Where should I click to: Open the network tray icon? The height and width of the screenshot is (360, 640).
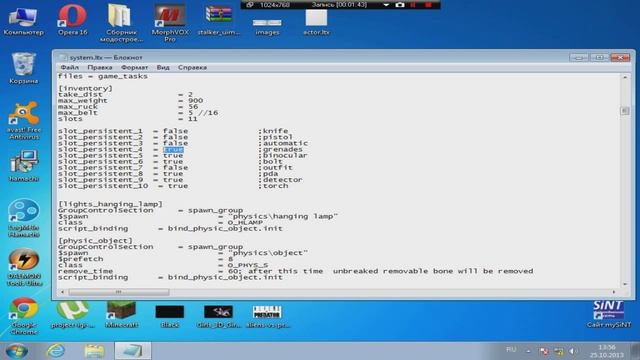pyautogui.click(x=558, y=351)
